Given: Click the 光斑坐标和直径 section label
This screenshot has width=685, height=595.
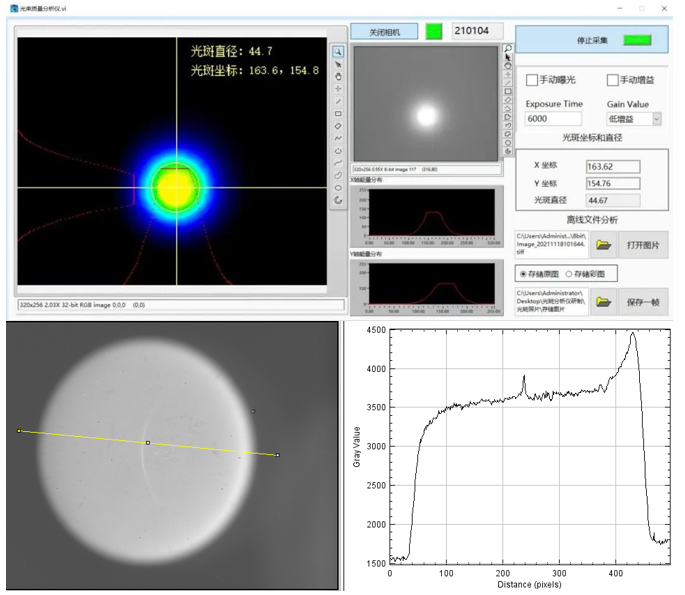Looking at the screenshot, I should [x=592, y=138].
